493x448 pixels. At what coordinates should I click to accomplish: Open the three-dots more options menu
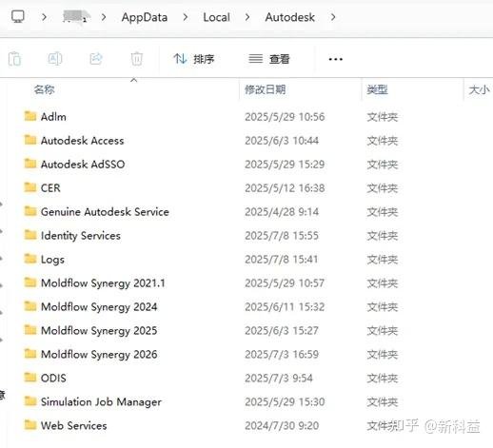[x=335, y=59]
